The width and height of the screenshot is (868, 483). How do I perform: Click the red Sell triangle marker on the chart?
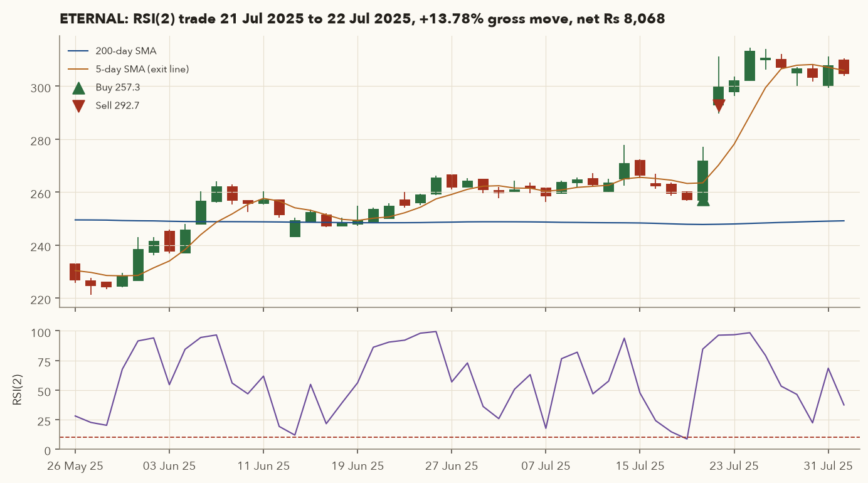(x=719, y=106)
